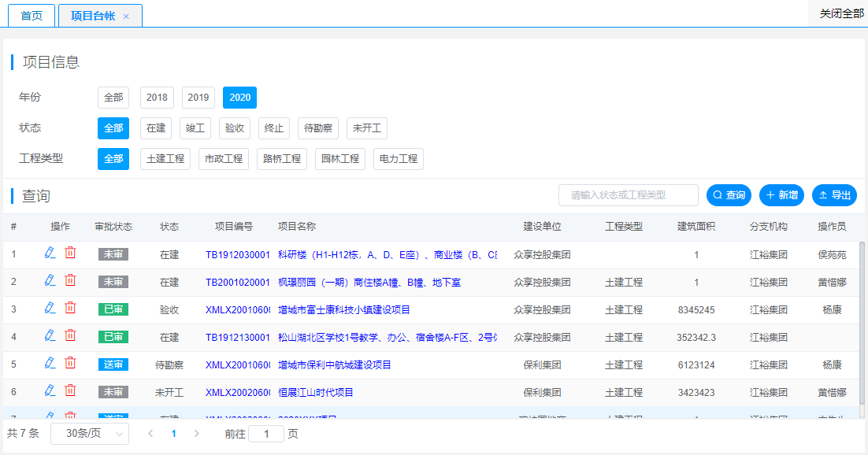
Task: Delete the 枫璟丽园 project row
Action: click(70, 281)
